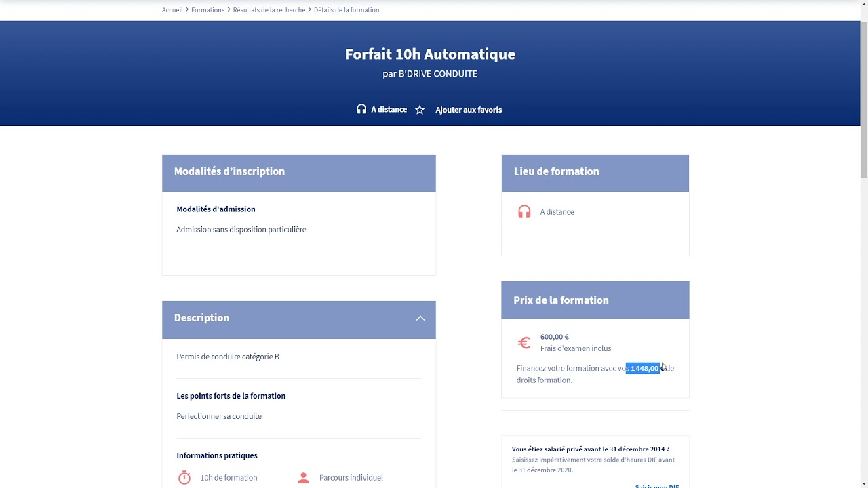
Task: Click the person icon beside Parcours individuel
Action: [303, 478]
